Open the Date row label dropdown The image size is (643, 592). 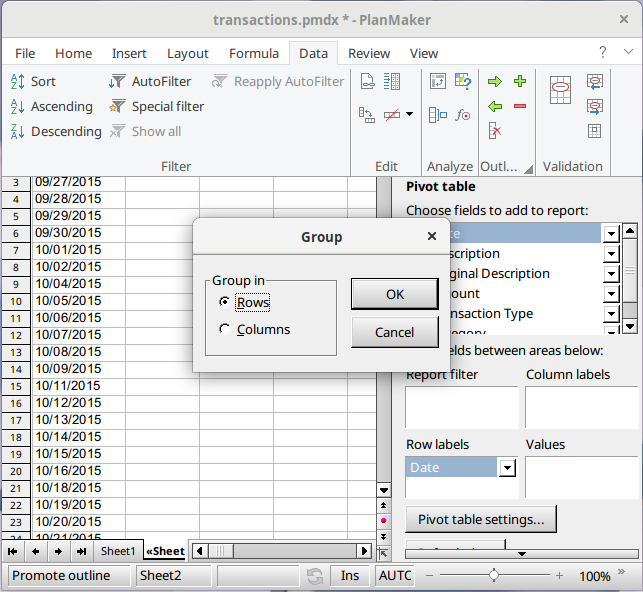pyautogui.click(x=507, y=468)
